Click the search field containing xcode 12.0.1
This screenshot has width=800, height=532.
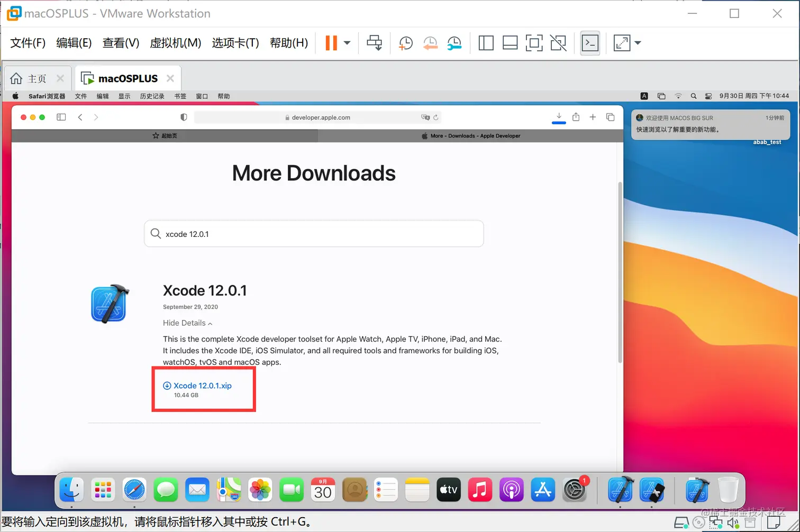pyautogui.click(x=314, y=234)
